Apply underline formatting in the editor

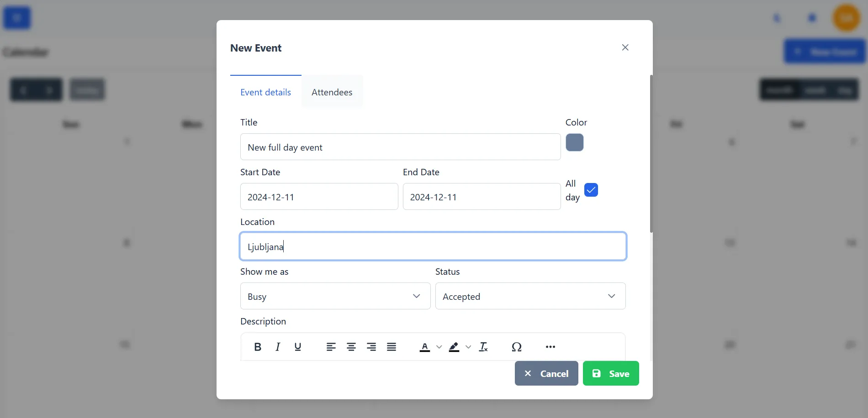click(x=297, y=347)
